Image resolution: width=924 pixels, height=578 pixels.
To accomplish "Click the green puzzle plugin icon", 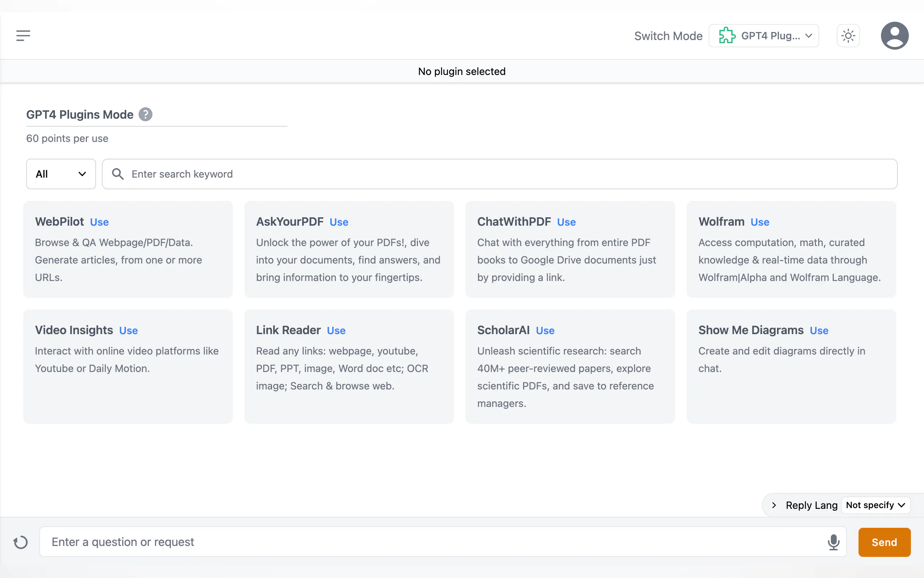I will point(727,36).
